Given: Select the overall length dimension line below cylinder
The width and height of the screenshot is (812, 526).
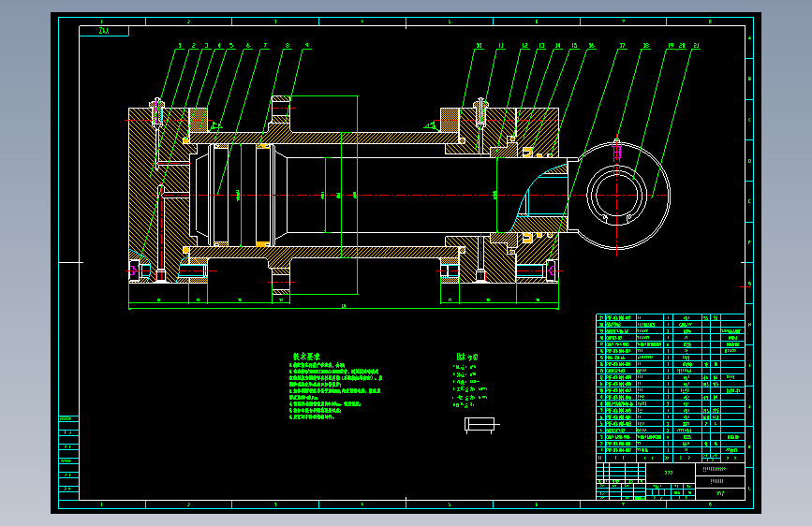Looking at the screenshot, I should pyautogui.click(x=344, y=308).
